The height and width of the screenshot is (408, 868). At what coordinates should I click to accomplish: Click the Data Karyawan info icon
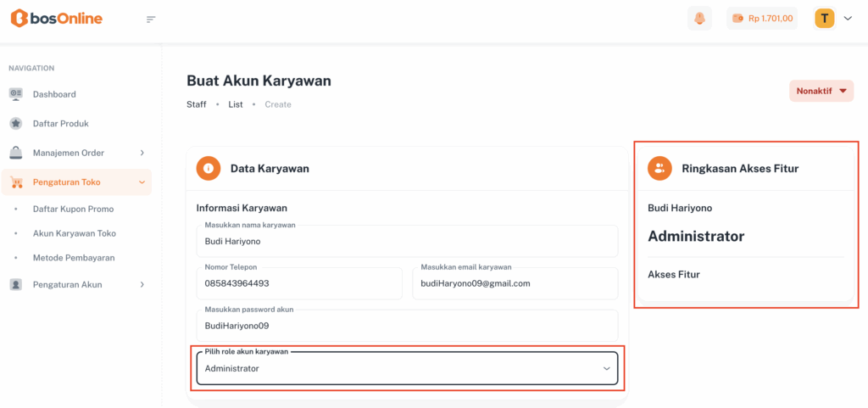209,169
